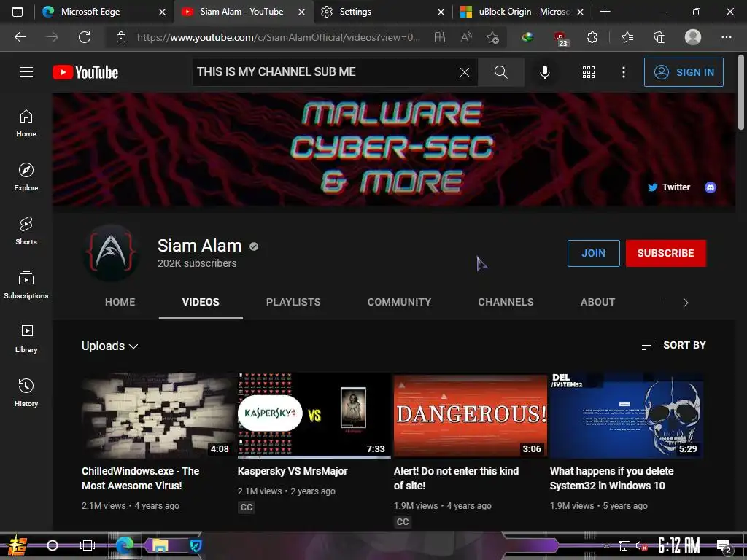
Task: Click the JOIN membership button
Action: (x=594, y=253)
